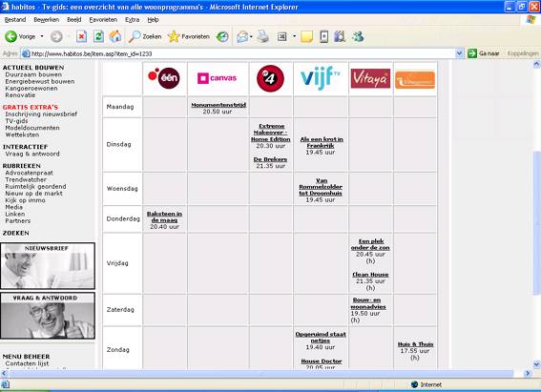The width and height of the screenshot is (541, 392).
Task: Open the Monumentenstrijd program link
Action: tap(218, 105)
